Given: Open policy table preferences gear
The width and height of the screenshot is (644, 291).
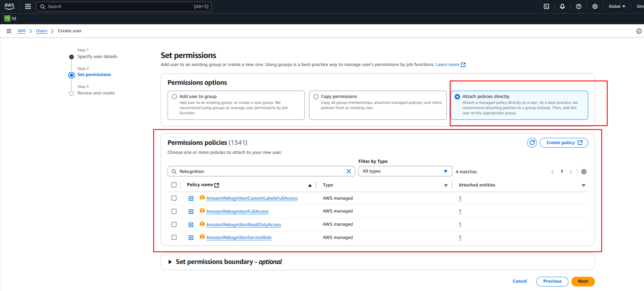Looking at the screenshot, I should click(x=584, y=172).
